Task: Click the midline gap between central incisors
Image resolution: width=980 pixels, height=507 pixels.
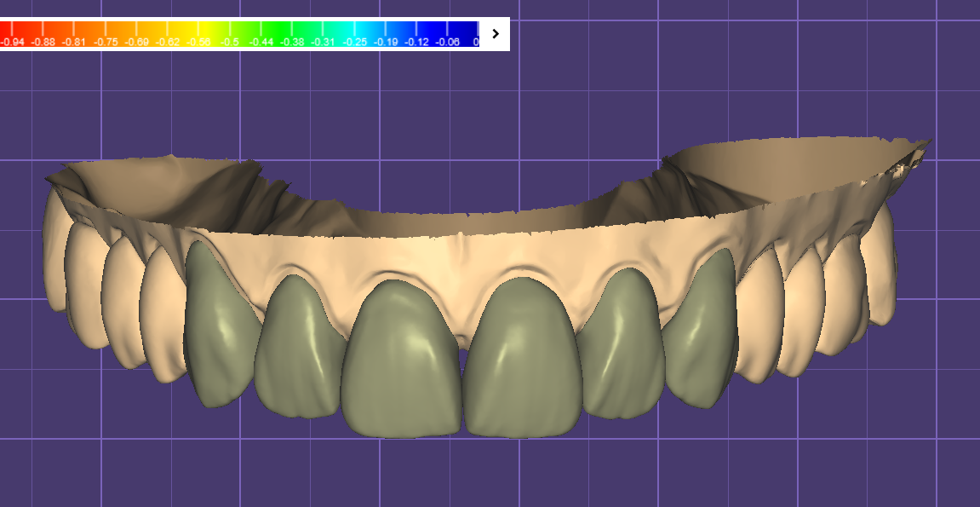Action: tap(461, 383)
